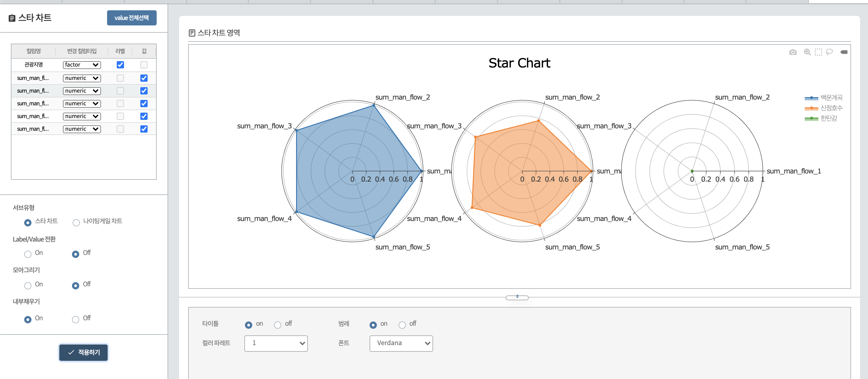Check the value box for 관광지명 row
Screen dimensions: 868x379
144,65
